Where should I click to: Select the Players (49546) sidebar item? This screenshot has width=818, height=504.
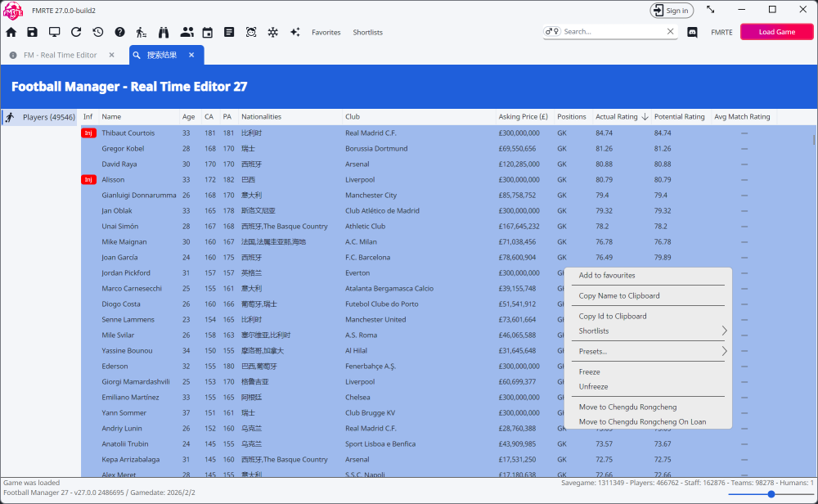tap(39, 117)
